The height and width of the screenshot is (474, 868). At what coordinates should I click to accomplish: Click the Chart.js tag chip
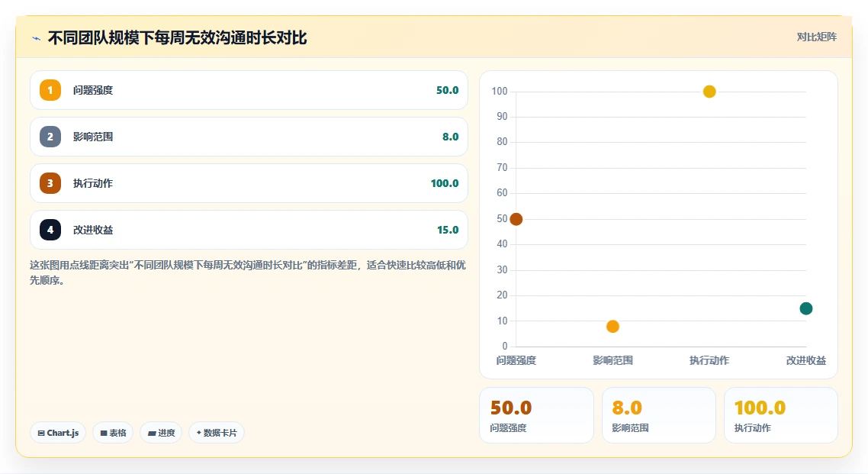pyautogui.click(x=58, y=433)
